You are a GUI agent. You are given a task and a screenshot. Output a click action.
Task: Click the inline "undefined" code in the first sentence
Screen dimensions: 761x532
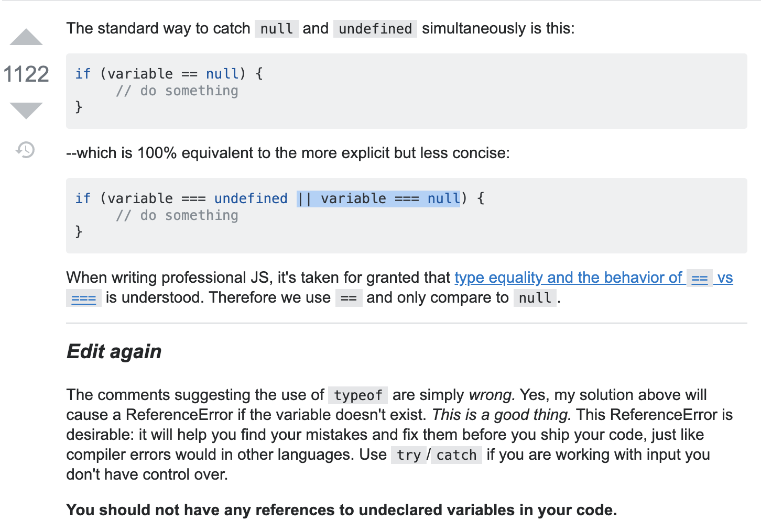tap(375, 29)
